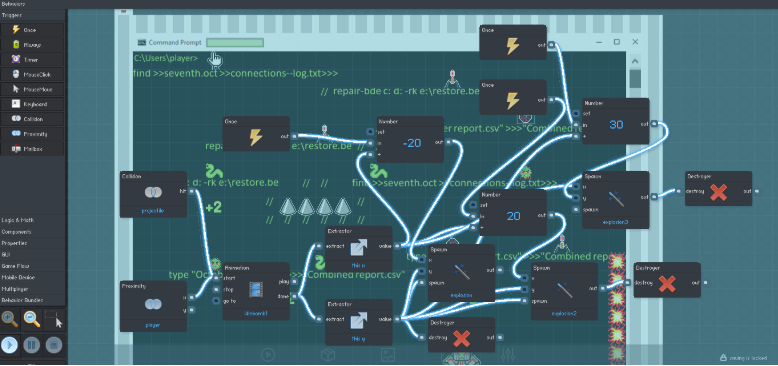Expand the Behavior Bundles category
This screenshot has width=778, height=366.
pyautogui.click(x=32, y=300)
